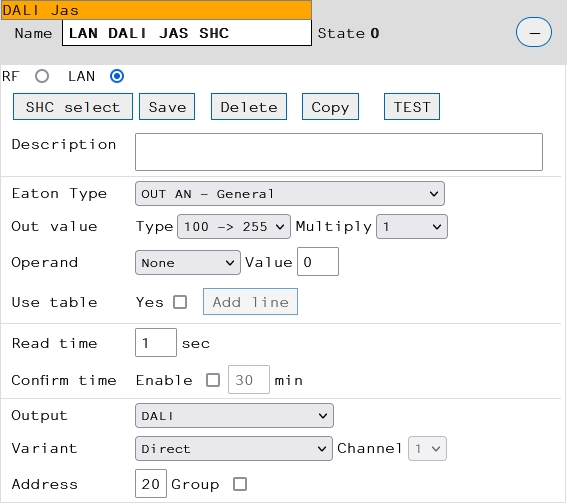Enable the Confirm time checkbox
The image size is (567, 504).
213,380
